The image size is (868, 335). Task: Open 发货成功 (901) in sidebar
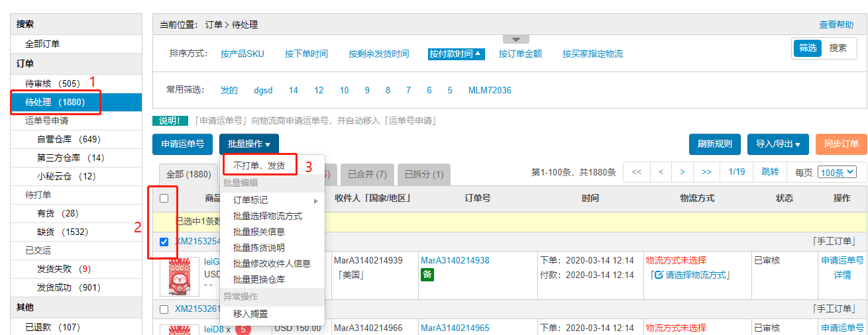click(x=76, y=287)
